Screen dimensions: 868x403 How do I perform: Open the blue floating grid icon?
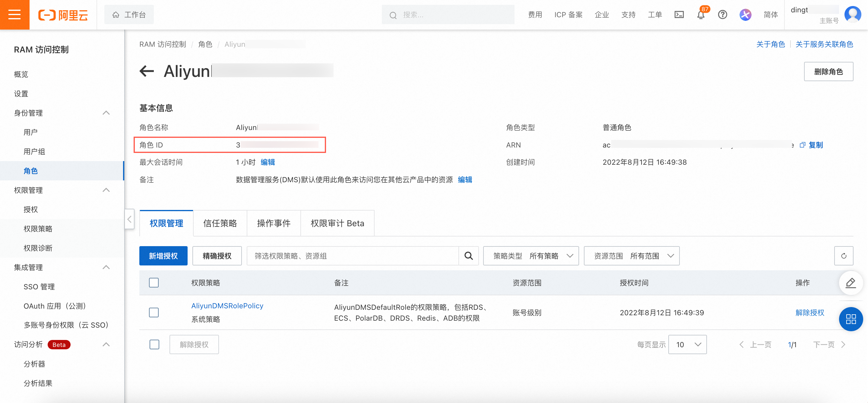[x=851, y=319]
